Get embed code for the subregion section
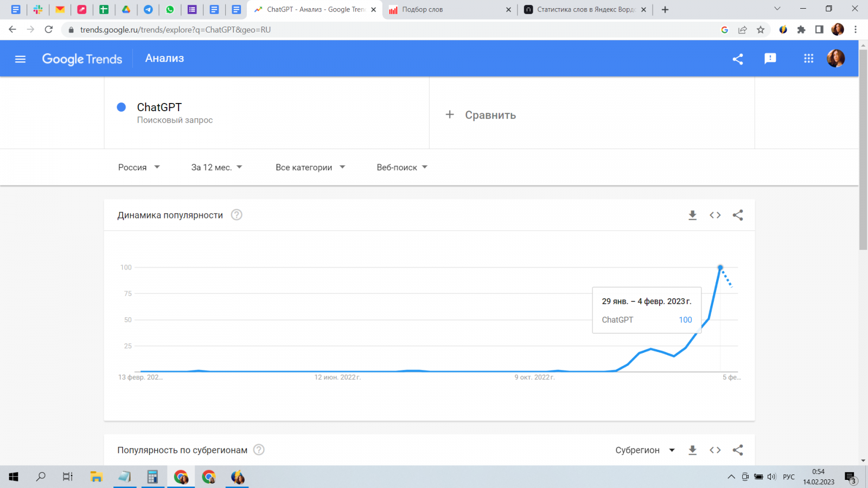Screen dimensions: 868x488 [715, 450]
